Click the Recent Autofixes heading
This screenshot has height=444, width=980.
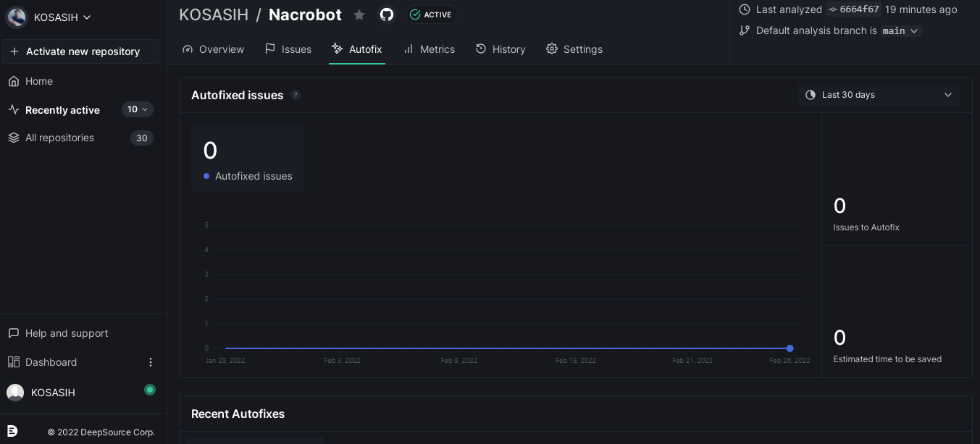(x=238, y=414)
